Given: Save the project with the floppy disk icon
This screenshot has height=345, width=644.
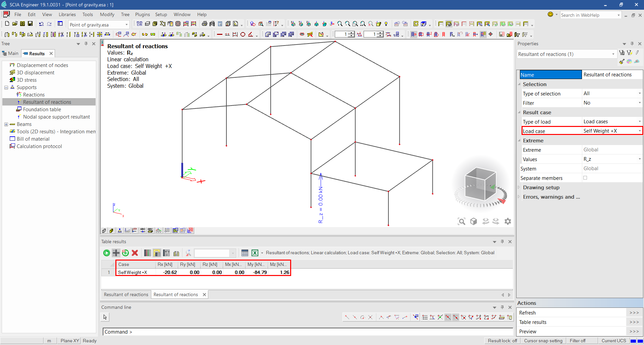Looking at the screenshot, I should pyautogui.click(x=30, y=24).
